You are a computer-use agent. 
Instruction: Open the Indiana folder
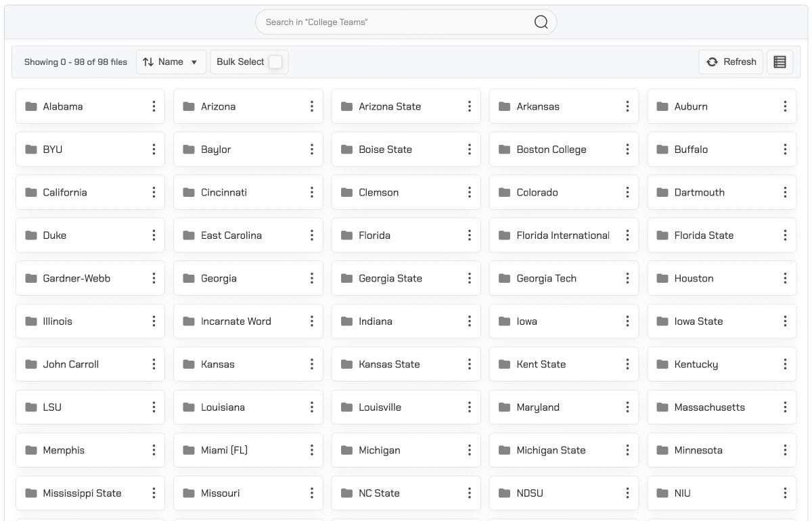point(406,321)
